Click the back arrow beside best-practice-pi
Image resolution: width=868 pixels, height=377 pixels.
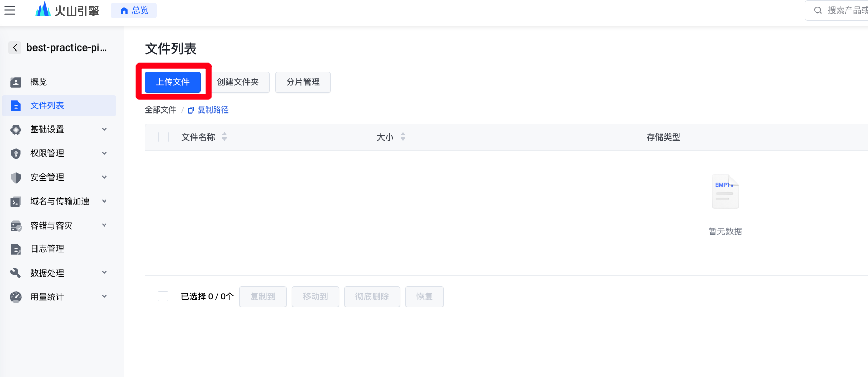coord(15,48)
